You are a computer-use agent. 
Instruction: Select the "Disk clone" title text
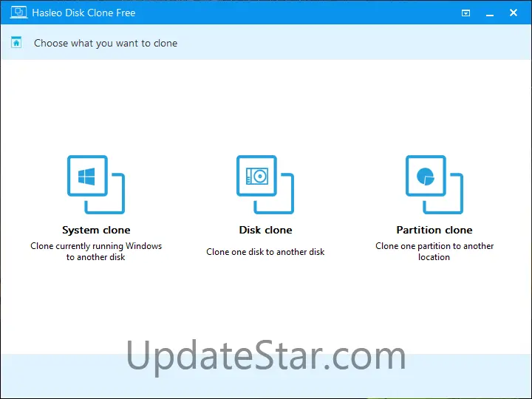[x=265, y=230]
